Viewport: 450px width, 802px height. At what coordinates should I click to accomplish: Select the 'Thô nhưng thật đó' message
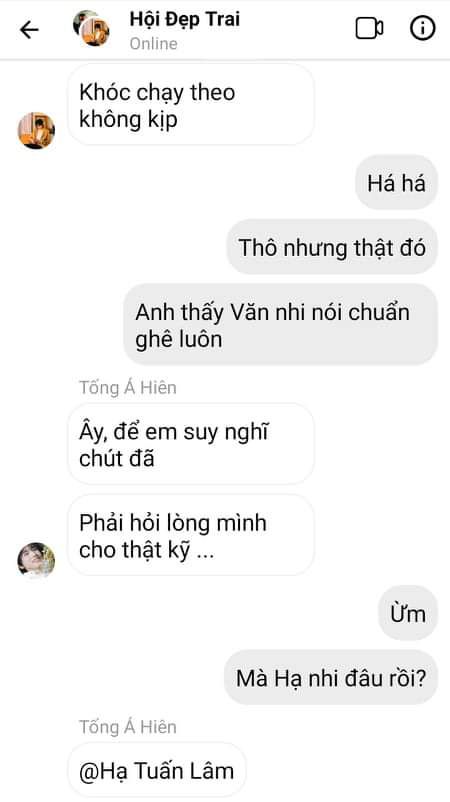(x=332, y=247)
